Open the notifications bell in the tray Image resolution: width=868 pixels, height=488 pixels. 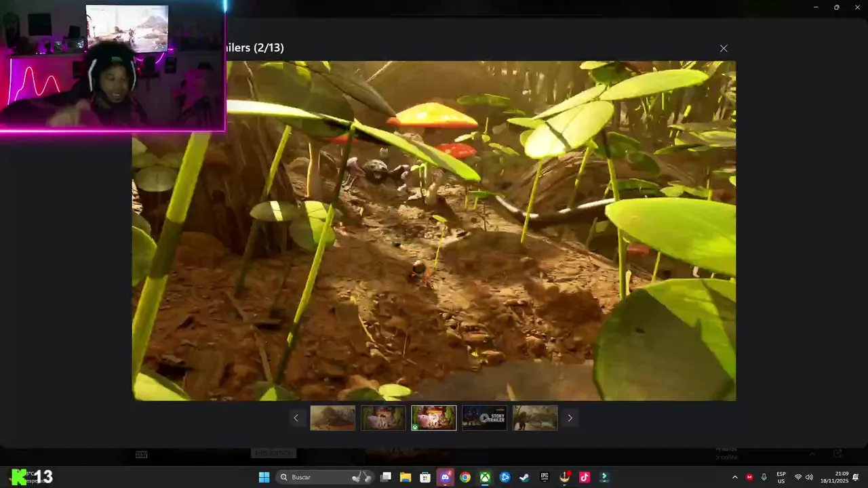click(856, 477)
